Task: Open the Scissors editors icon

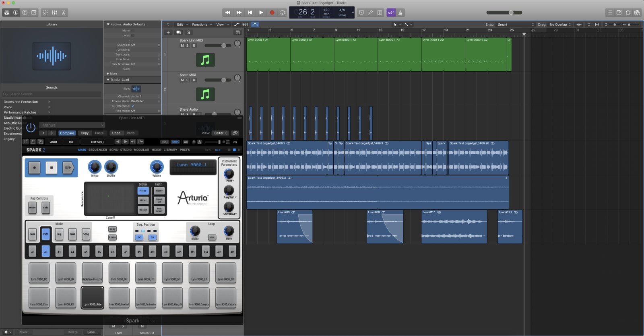Action: pos(64,12)
